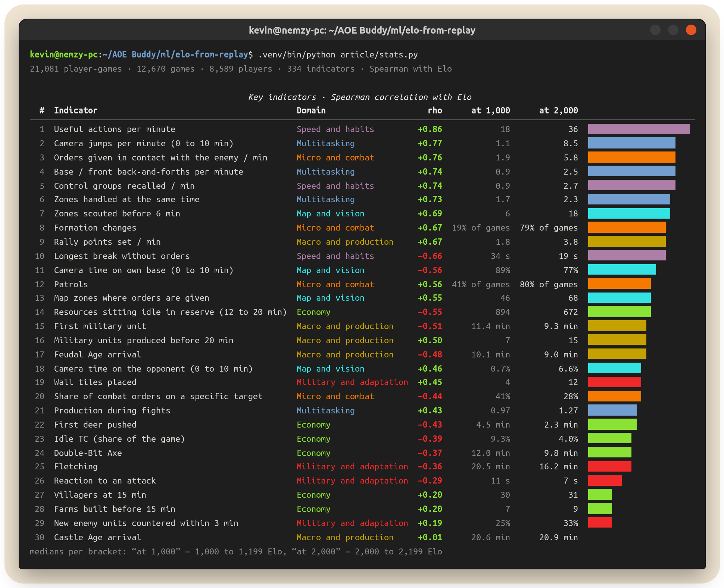The width and height of the screenshot is (724, 588).
Task: Click 'Wall tiles placed' indicator
Action: [x=95, y=382]
